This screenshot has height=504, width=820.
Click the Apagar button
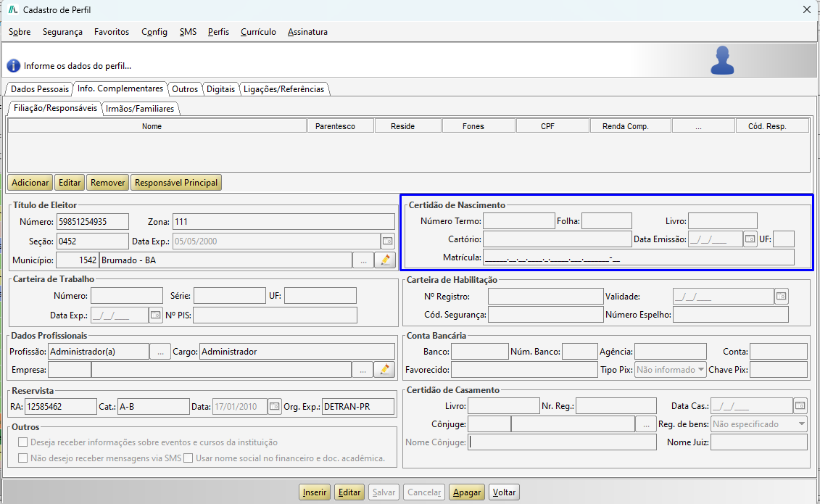tap(467, 492)
